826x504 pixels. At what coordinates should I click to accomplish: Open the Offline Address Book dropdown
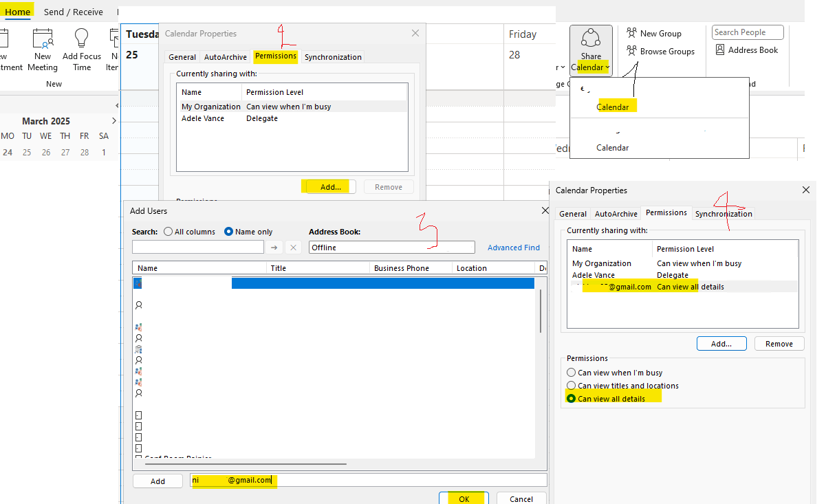tap(470, 247)
